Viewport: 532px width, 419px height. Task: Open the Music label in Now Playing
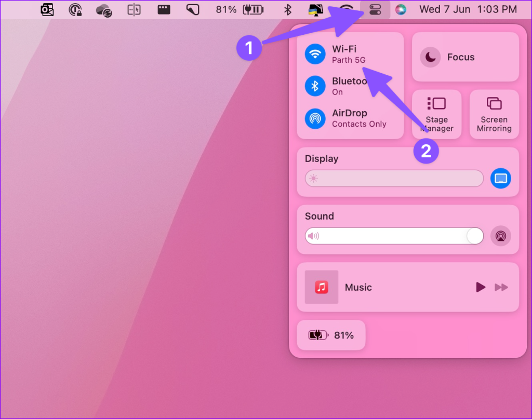pyautogui.click(x=358, y=288)
